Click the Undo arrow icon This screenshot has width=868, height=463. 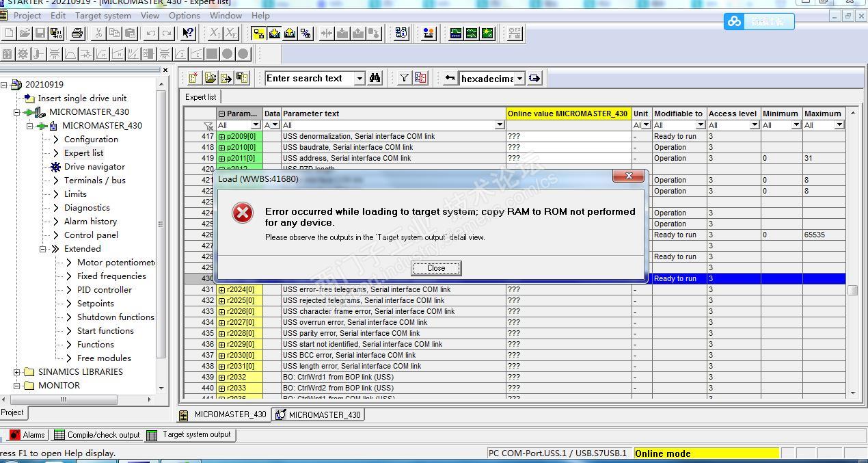[x=151, y=33]
